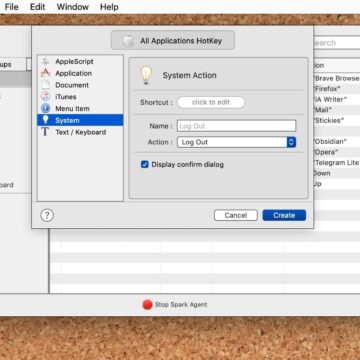Click the Document type icon
The width and height of the screenshot is (360, 360).
(46, 85)
